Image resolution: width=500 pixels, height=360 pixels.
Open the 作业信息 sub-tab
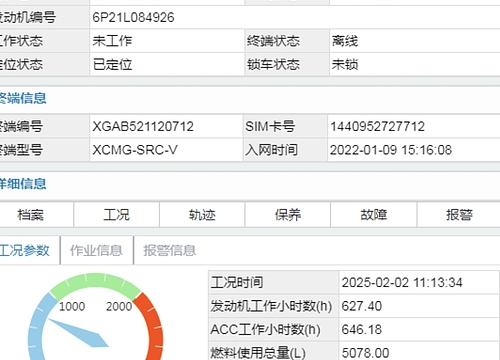tap(96, 250)
